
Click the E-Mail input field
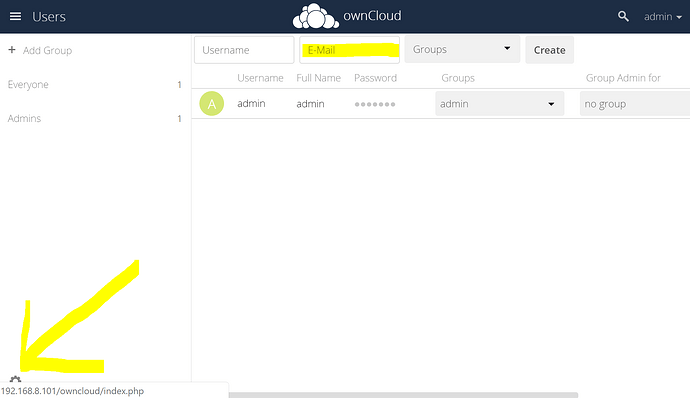(349, 50)
